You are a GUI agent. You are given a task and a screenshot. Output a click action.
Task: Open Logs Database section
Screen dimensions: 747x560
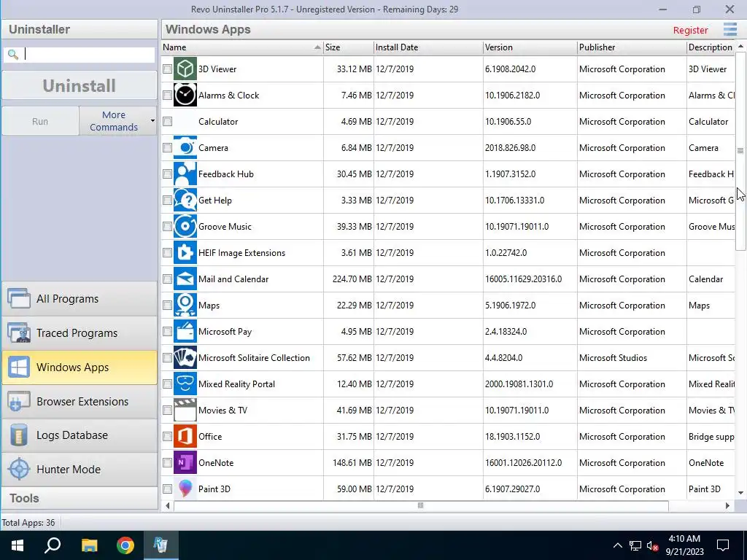(x=80, y=435)
